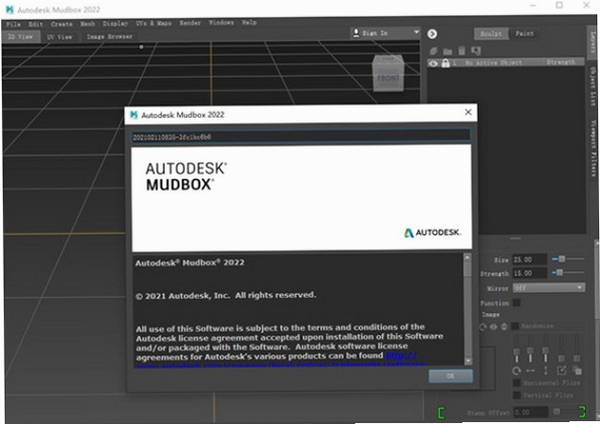The height and width of the screenshot is (424, 600).
Task: Open the UVs & Maps menu
Action: tap(153, 23)
